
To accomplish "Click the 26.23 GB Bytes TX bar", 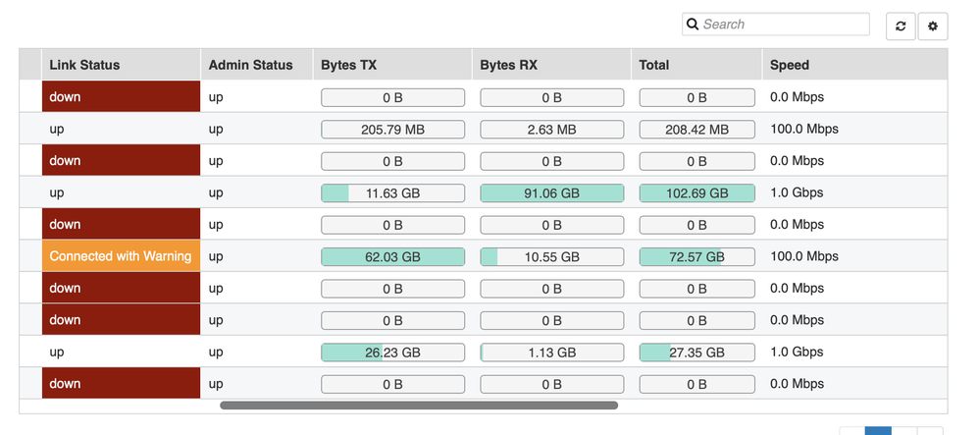I will tap(392, 353).
